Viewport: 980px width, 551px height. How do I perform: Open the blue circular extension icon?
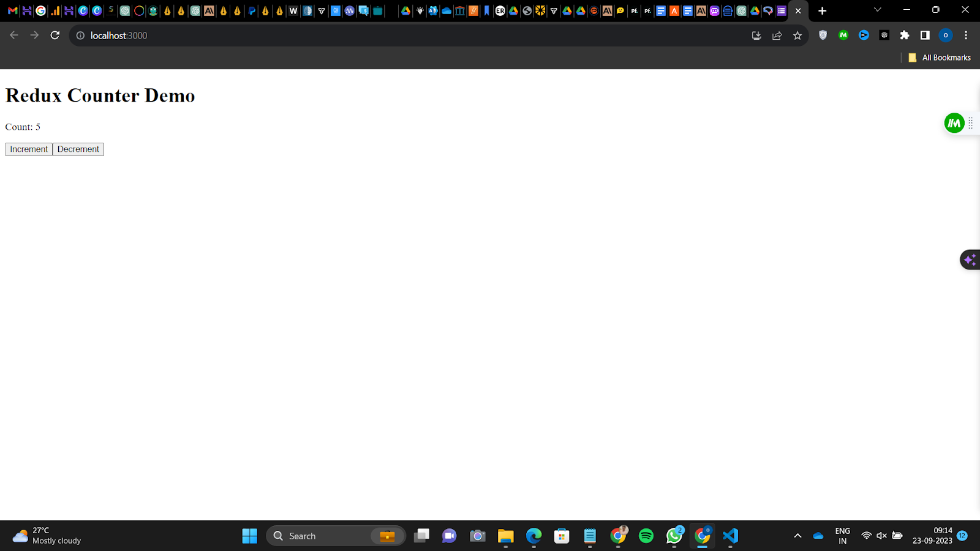point(864,36)
